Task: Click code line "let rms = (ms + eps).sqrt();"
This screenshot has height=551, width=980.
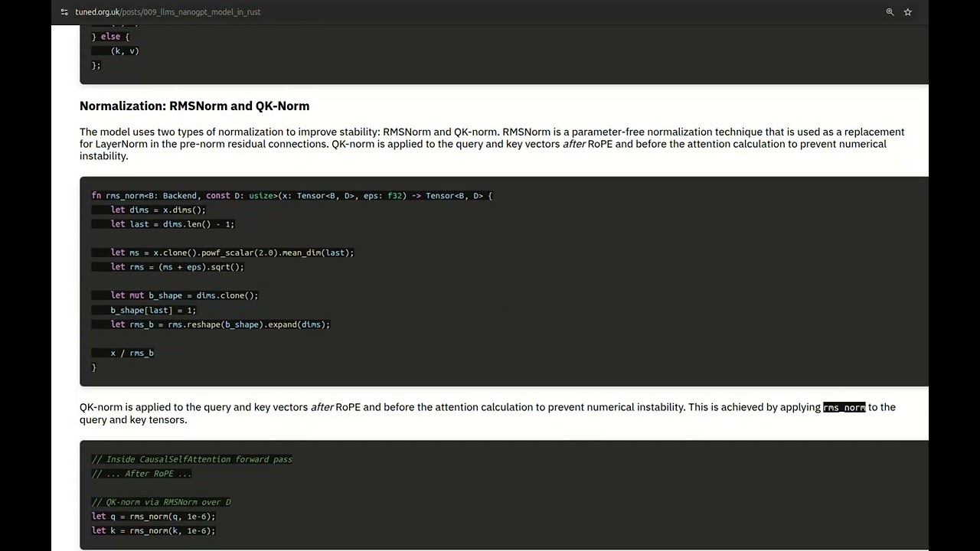Action: click(x=177, y=267)
